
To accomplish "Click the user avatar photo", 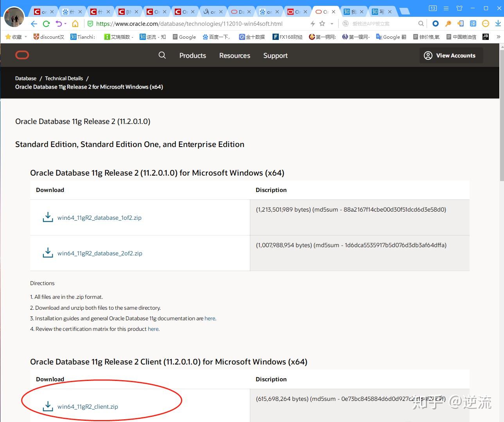I will tap(14, 17).
